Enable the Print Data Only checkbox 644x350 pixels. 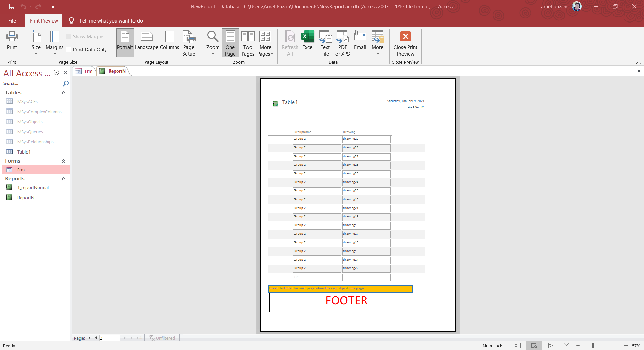pyautogui.click(x=68, y=50)
